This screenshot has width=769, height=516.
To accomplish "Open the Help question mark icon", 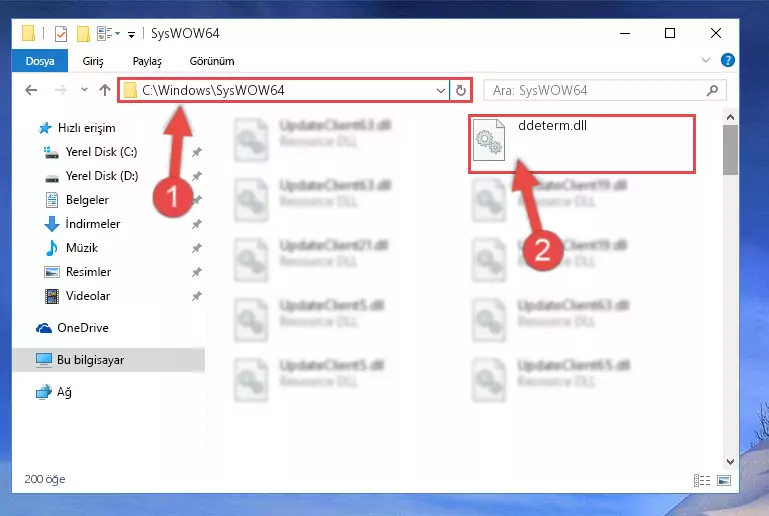I will pos(727,60).
